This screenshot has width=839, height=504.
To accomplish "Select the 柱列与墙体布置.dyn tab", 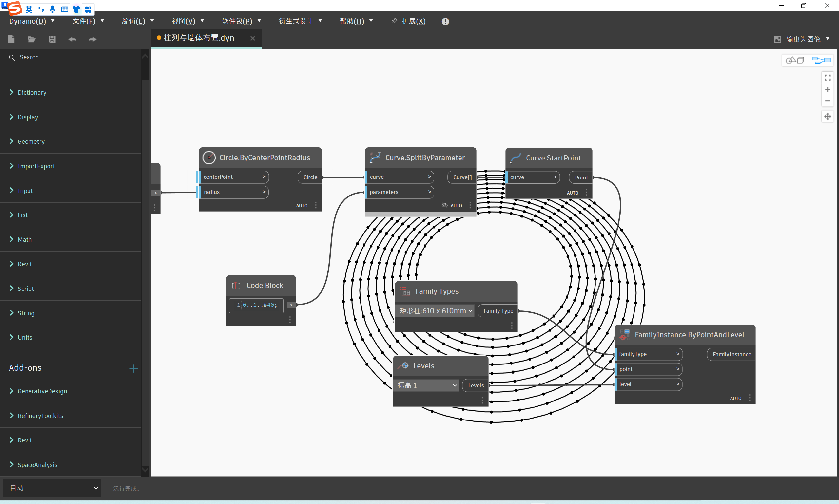I will click(x=206, y=38).
